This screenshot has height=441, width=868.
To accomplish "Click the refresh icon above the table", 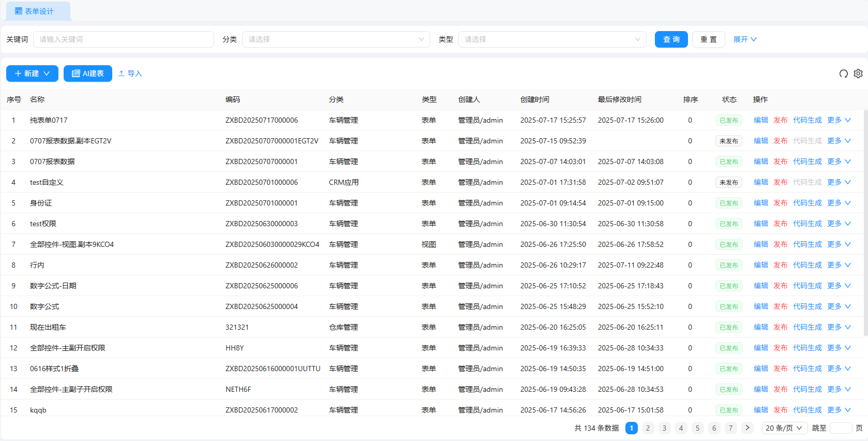I will 843,73.
